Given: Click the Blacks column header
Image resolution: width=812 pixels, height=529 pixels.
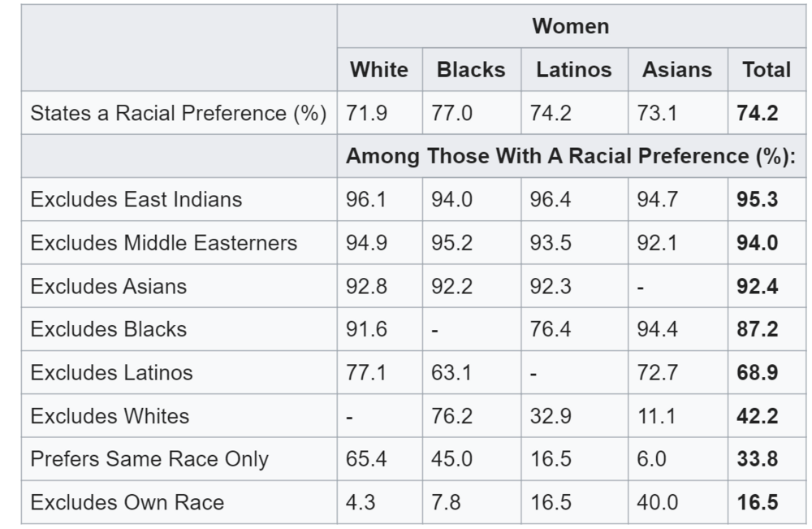Looking at the screenshot, I should [x=471, y=70].
